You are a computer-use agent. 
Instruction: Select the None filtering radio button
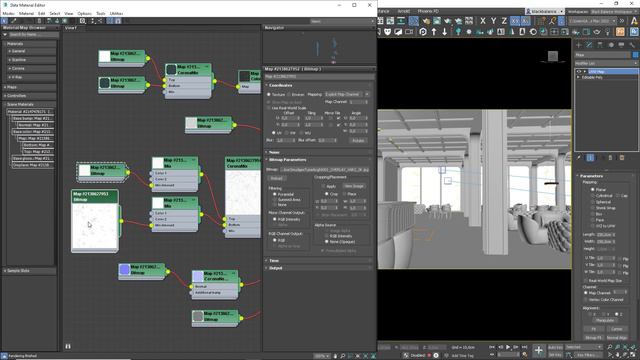point(274,204)
